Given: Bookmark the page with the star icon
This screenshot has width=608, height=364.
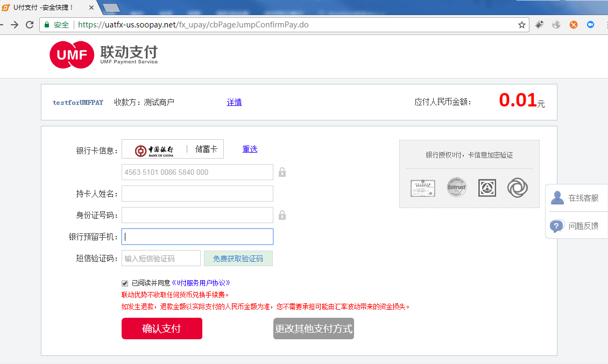Looking at the screenshot, I should tap(522, 24).
